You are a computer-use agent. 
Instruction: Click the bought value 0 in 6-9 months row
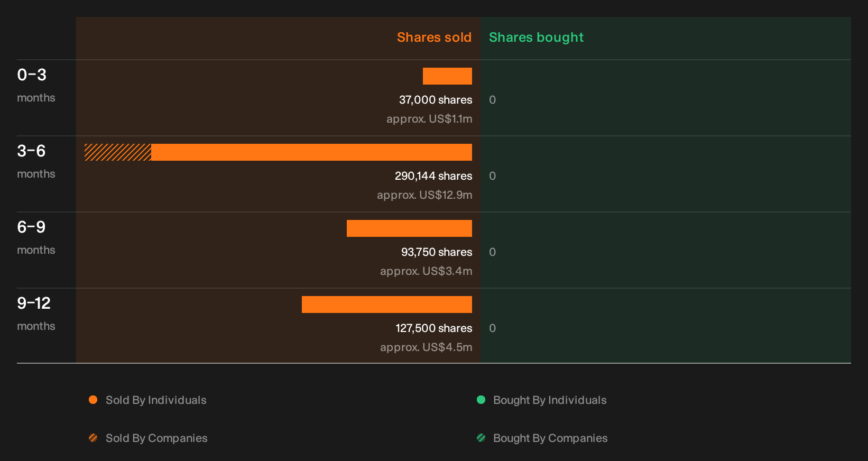click(492, 252)
